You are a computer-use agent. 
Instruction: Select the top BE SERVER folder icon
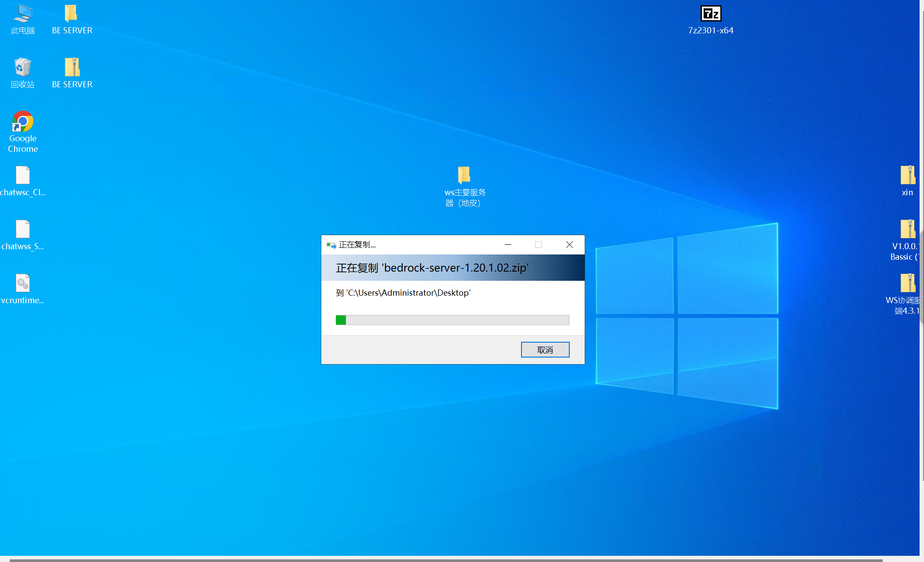click(72, 14)
